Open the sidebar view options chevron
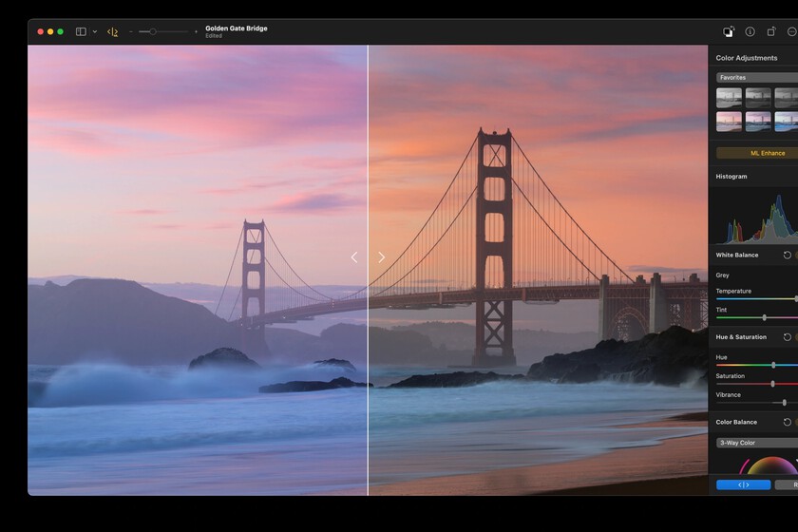 [x=95, y=31]
